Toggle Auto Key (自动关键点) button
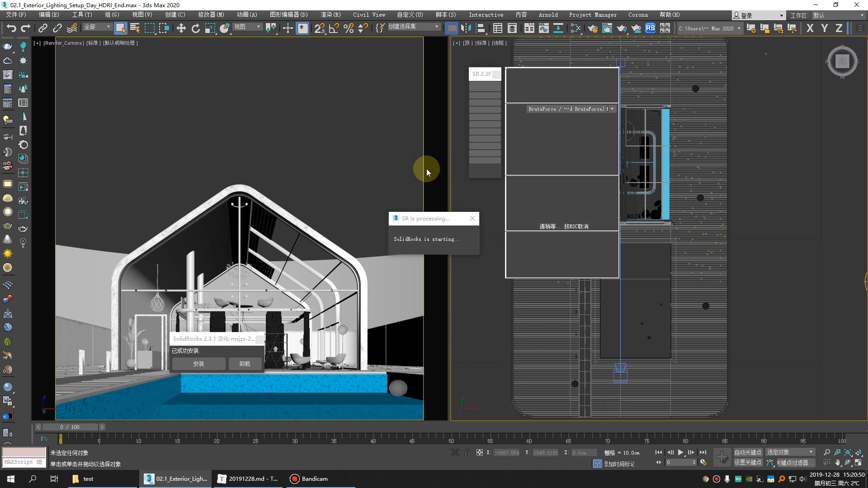Screen dimensions: 868x488 (748, 452)
